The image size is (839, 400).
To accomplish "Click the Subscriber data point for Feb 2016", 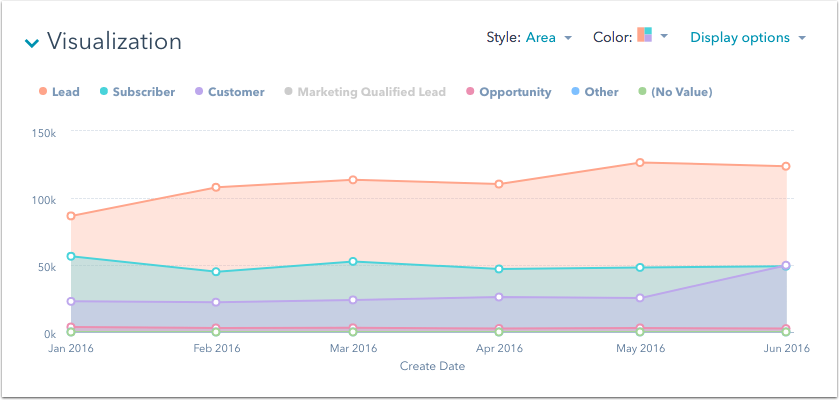I will [x=216, y=272].
